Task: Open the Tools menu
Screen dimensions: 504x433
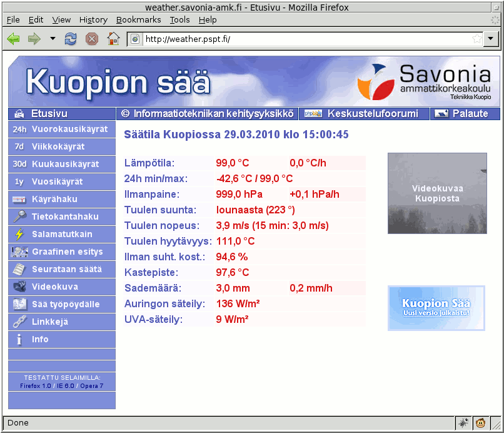Action: tap(179, 20)
